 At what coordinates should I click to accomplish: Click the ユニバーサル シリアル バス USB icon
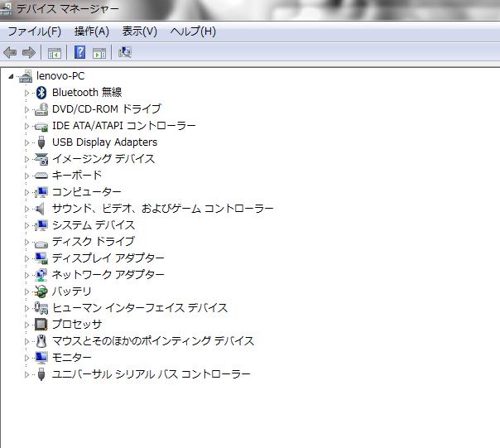[41, 374]
